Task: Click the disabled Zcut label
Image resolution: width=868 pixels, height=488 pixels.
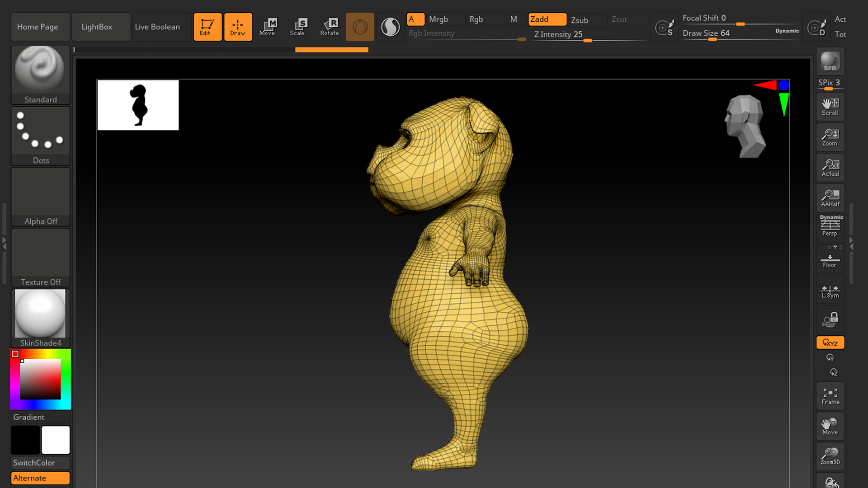Action: pyautogui.click(x=619, y=19)
